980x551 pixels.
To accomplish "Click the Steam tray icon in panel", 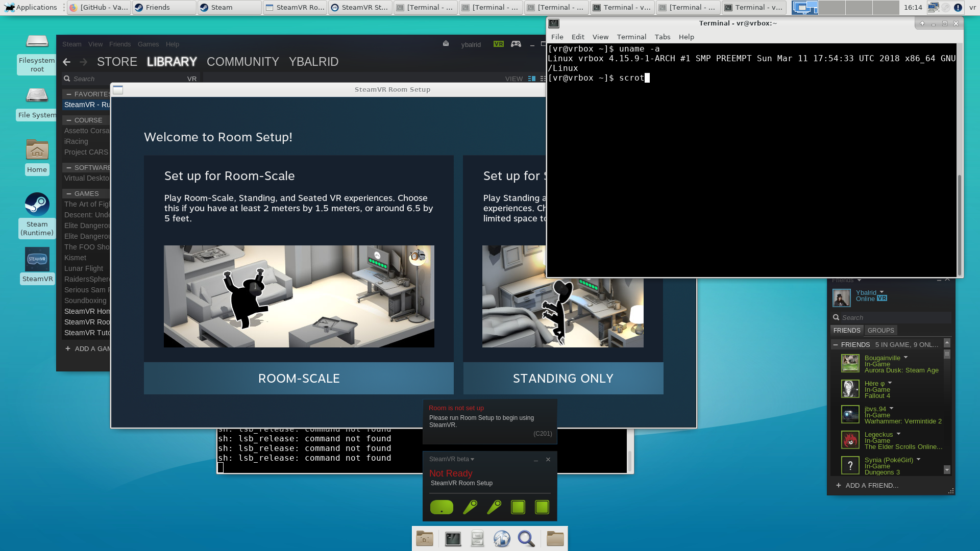I will click(946, 7).
